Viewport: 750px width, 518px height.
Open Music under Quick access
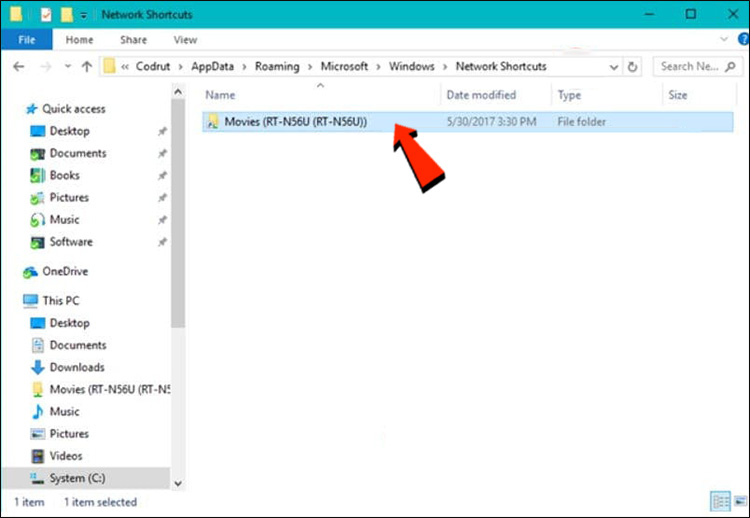click(64, 220)
